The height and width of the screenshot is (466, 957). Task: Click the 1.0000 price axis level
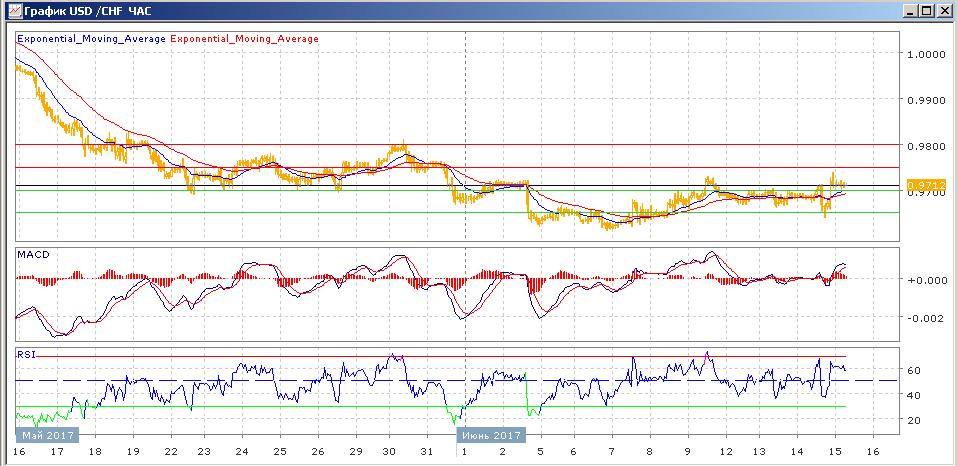pyautogui.click(x=926, y=54)
